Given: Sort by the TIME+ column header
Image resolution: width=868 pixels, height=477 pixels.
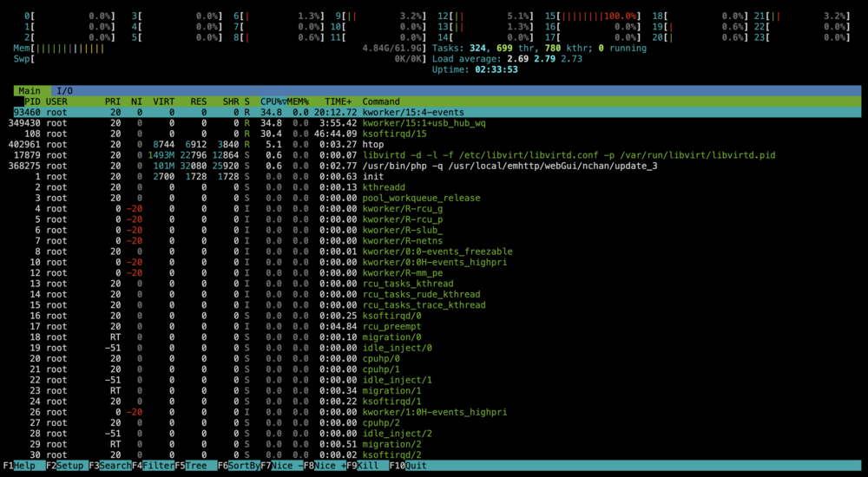Looking at the screenshot, I should 339,101.
